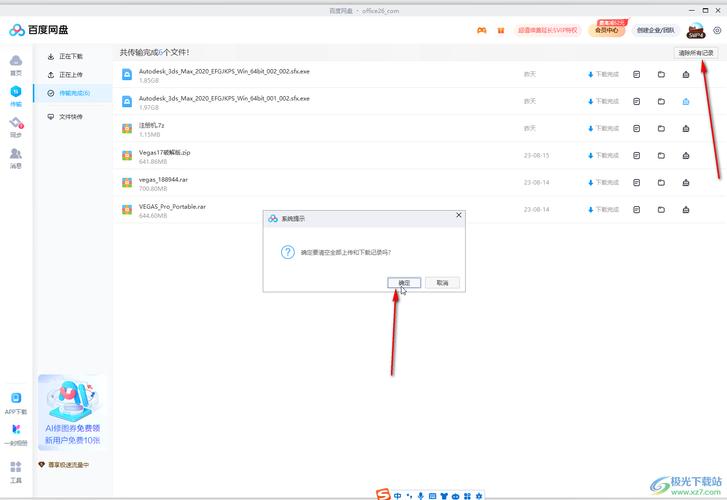Open the 工具 tools sidebar icon

(x=16, y=472)
